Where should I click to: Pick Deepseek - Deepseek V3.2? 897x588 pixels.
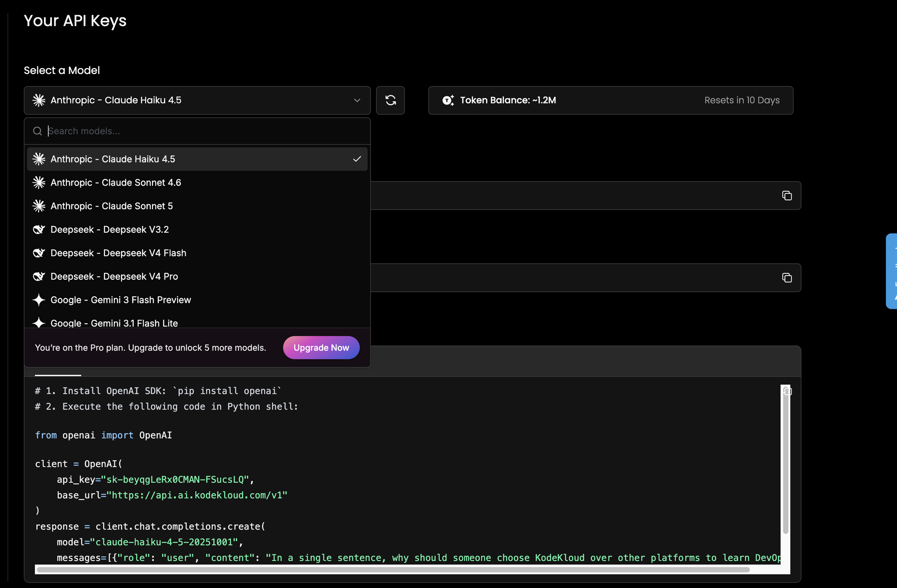tap(197, 229)
